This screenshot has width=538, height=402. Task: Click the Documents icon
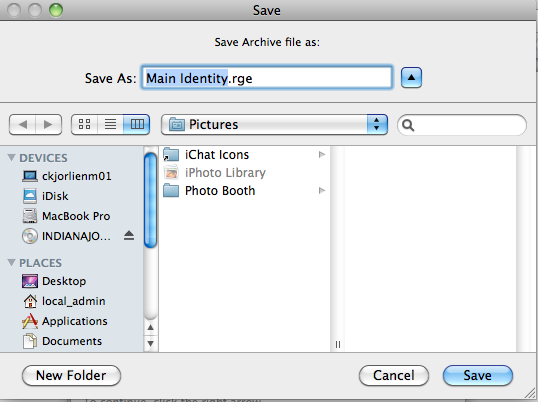[30, 341]
